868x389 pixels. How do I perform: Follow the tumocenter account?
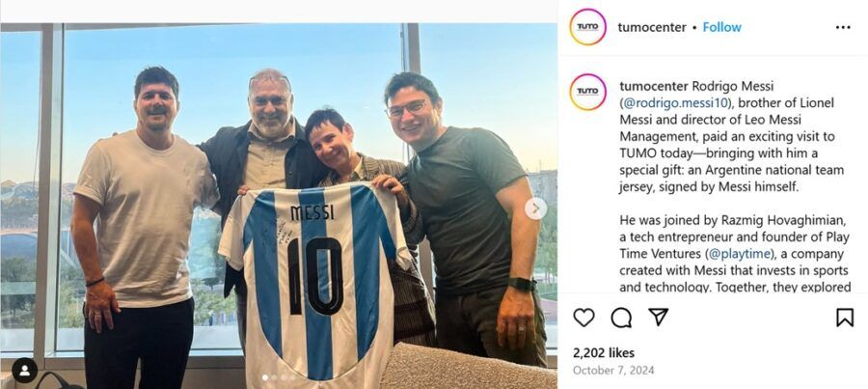[721, 27]
